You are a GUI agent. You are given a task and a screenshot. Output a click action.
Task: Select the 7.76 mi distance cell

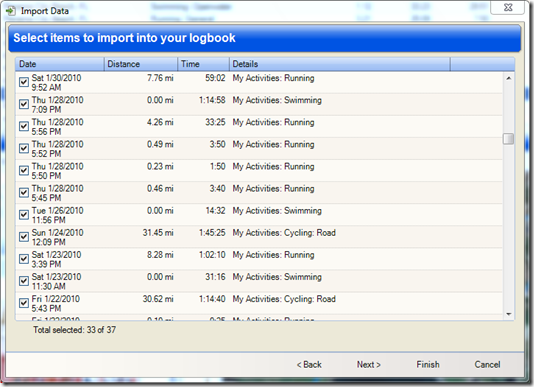[160, 78]
